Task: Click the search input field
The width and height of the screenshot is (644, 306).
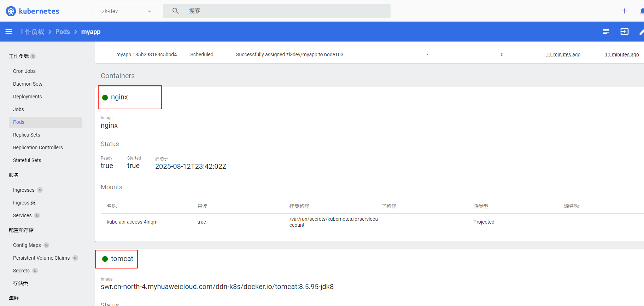Action: point(283,11)
